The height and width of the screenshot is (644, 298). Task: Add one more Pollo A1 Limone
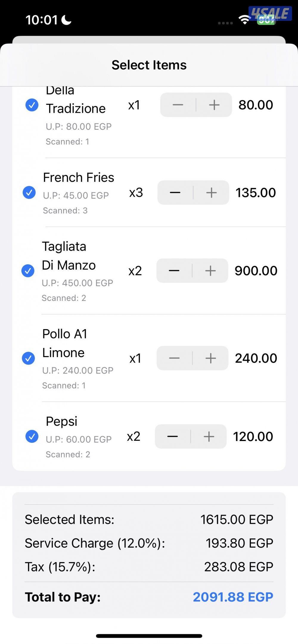[x=211, y=358]
